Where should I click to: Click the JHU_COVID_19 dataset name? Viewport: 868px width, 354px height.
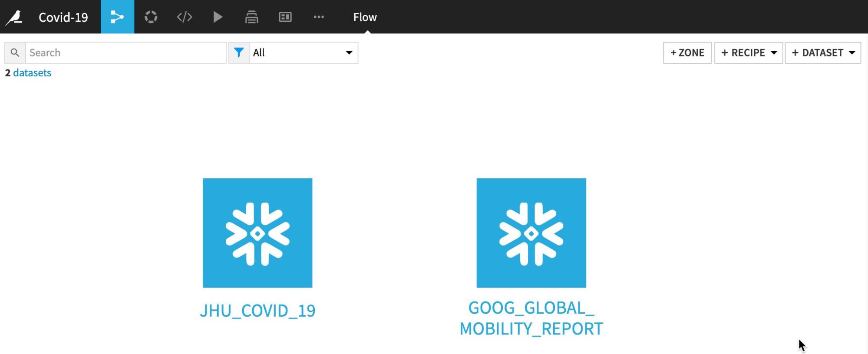[257, 311]
